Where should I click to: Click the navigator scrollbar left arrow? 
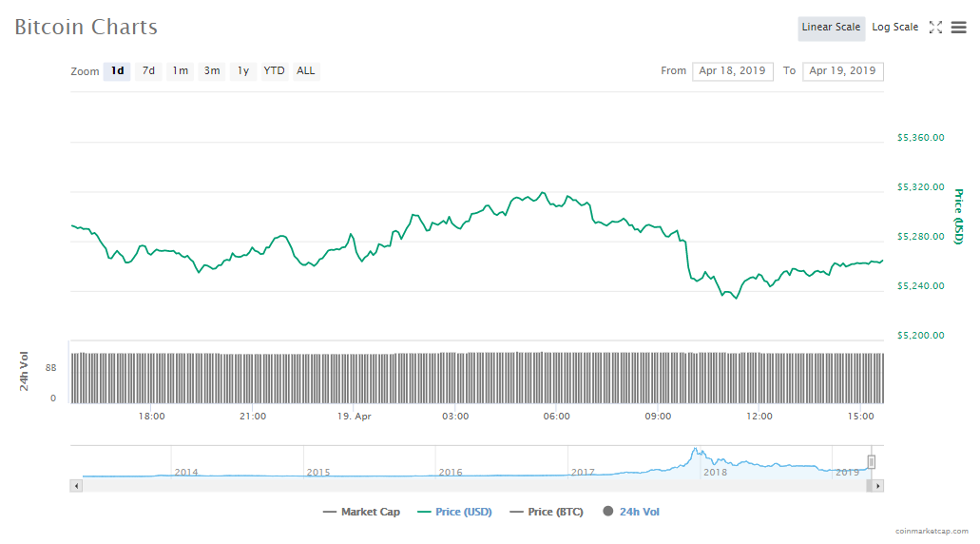[77, 486]
